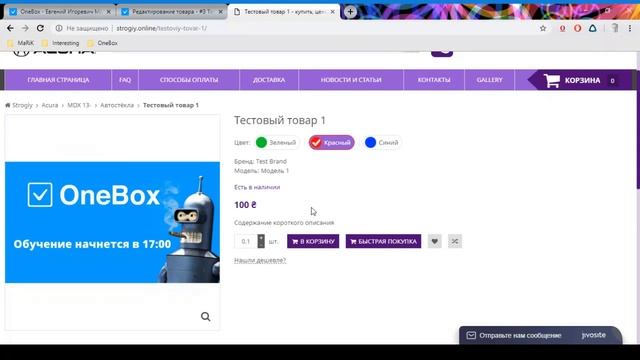Go back with the browser back arrow

[x=10, y=28]
